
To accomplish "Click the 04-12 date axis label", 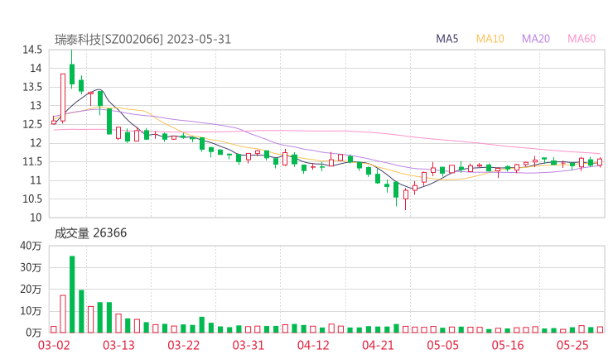I will [313, 345].
